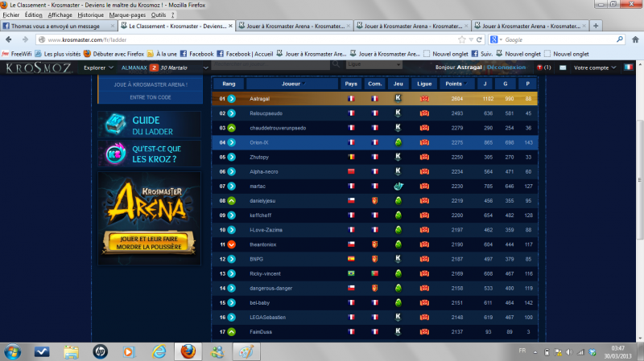Open the Affichage menu
644x361 pixels.
point(60,14)
